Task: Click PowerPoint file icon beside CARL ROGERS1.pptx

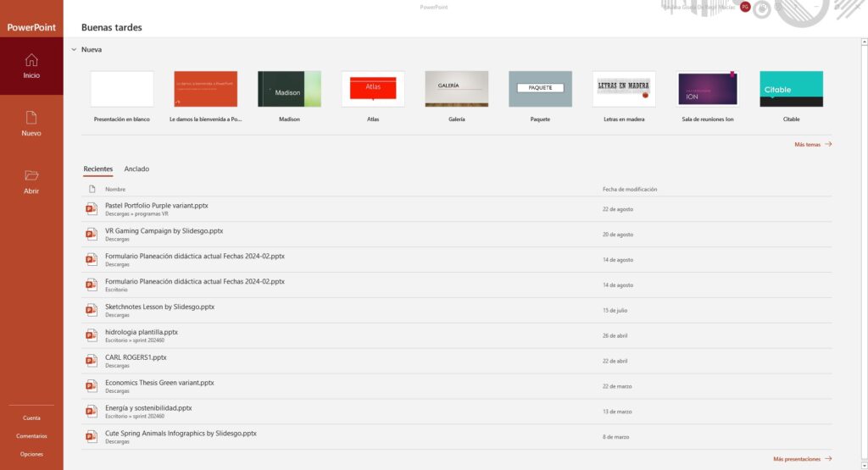Action: click(x=91, y=361)
